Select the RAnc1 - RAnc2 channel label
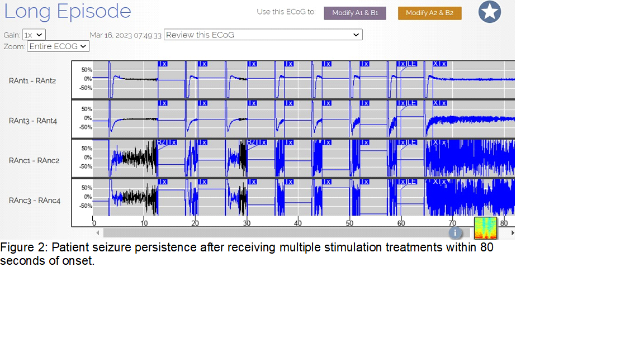 (x=34, y=160)
